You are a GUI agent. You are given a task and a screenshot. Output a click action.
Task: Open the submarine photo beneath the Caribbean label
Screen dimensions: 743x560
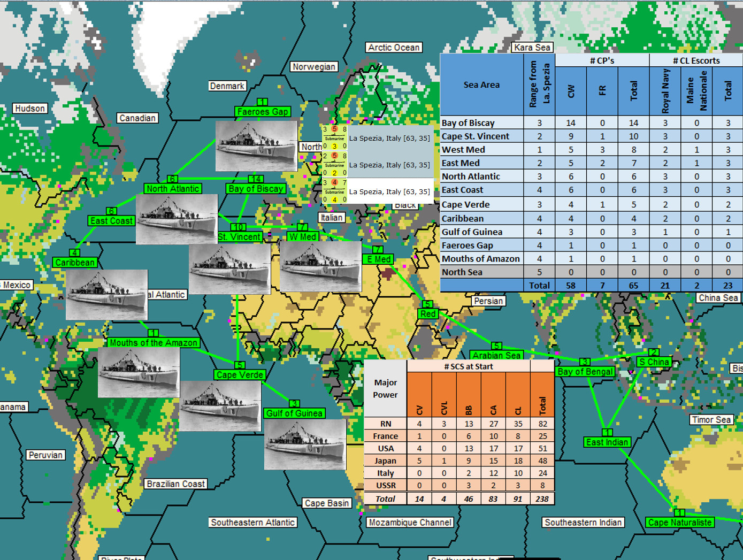[106, 295]
